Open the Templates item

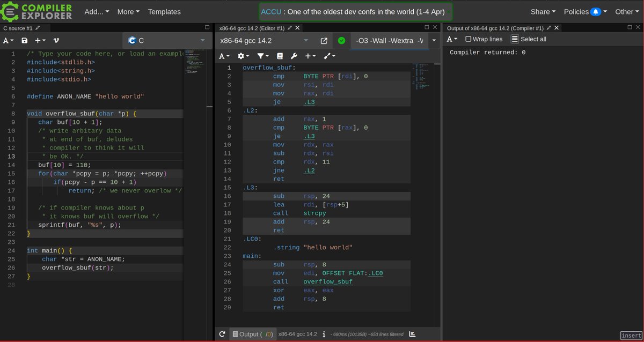coord(164,11)
